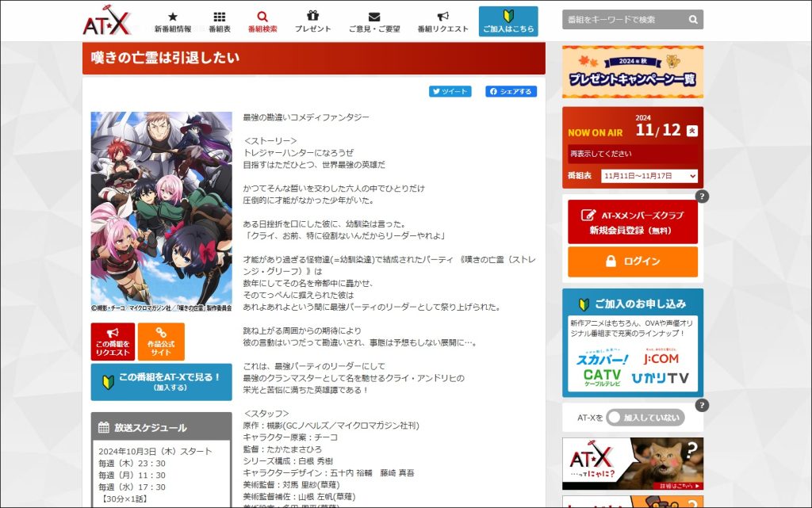Open the orange 作品公式サイト link button
The height and width of the screenshot is (508, 812).
pos(161,342)
